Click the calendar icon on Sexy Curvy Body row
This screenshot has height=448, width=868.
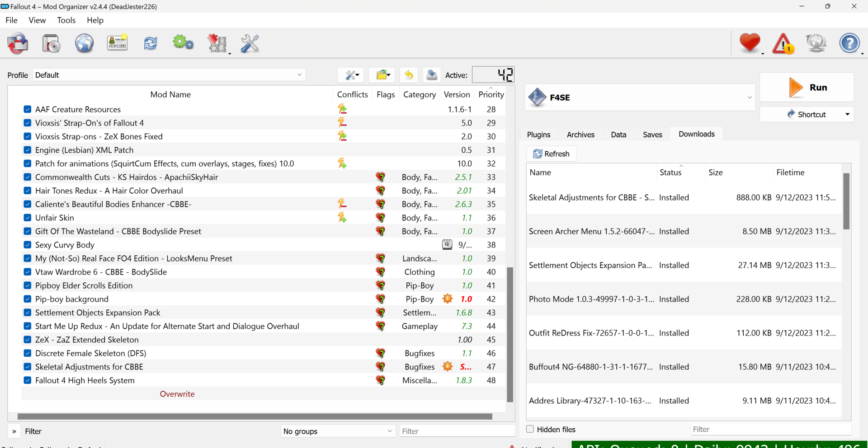447,244
